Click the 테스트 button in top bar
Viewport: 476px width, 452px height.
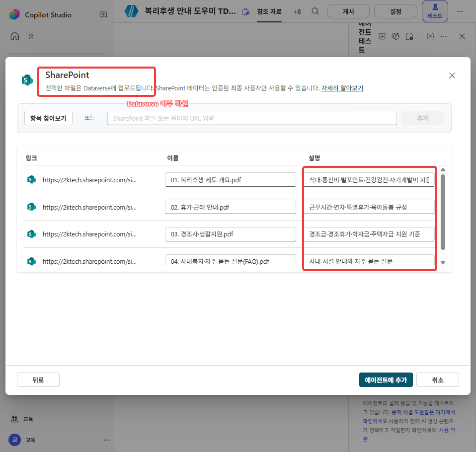[435, 11]
